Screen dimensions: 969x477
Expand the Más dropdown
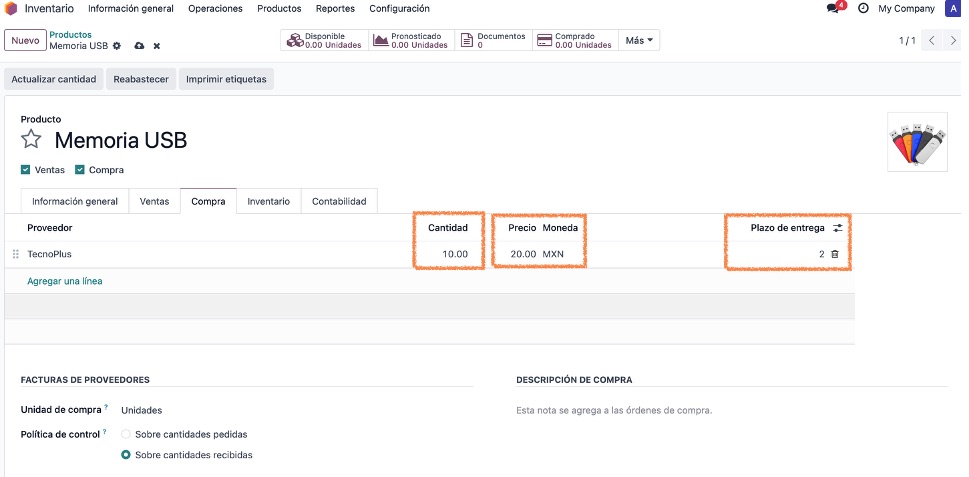pyautogui.click(x=639, y=40)
